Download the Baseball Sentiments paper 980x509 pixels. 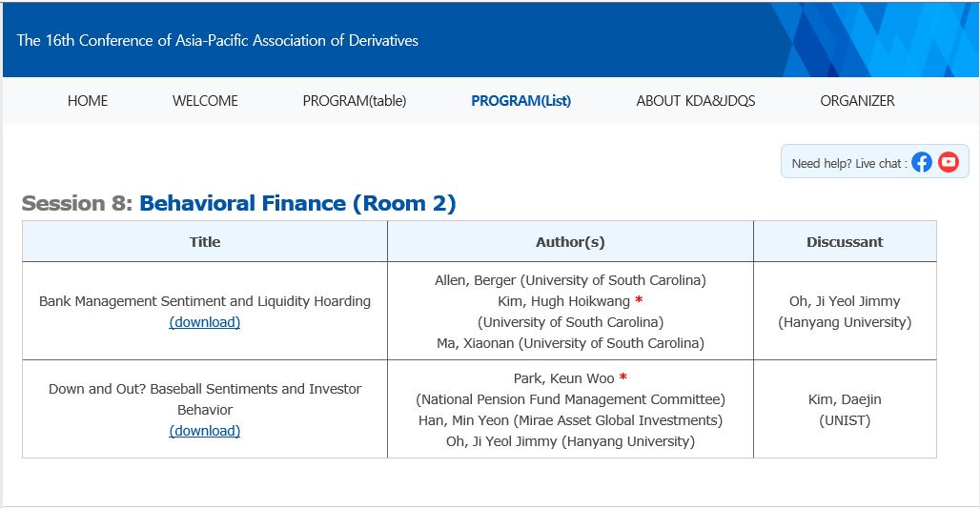pos(205,431)
